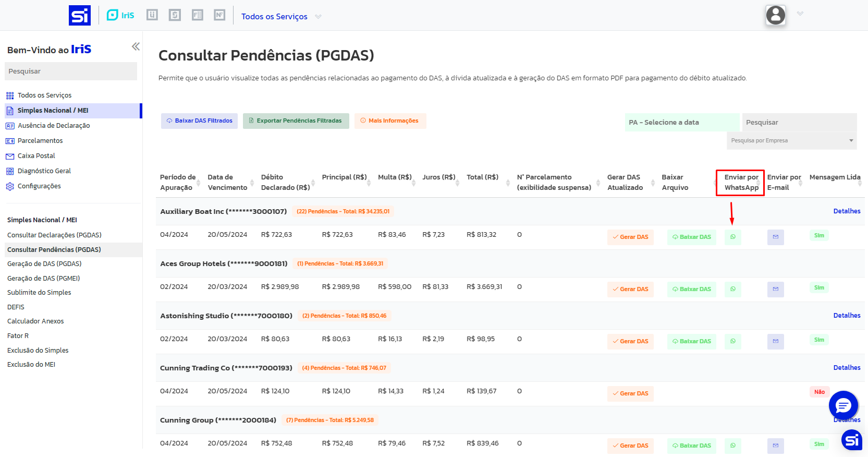
Task: Click email icon for Cunning Group row
Action: click(x=775, y=446)
